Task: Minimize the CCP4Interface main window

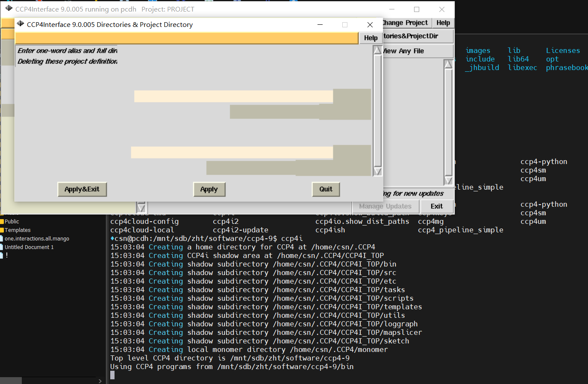Action: pos(392,9)
